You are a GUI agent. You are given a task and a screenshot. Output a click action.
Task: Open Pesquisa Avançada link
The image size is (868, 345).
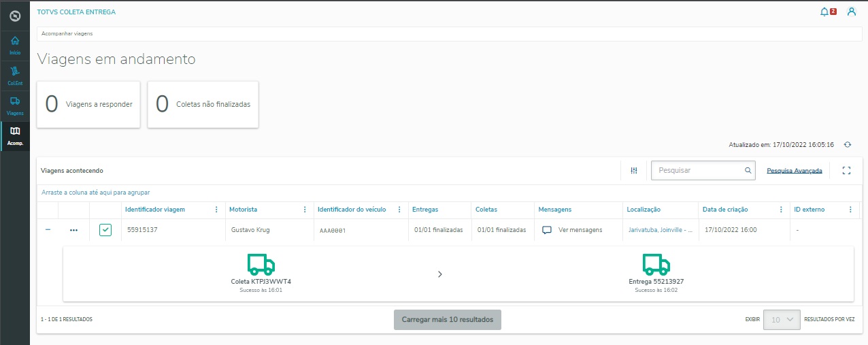pyautogui.click(x=795, y=171)
